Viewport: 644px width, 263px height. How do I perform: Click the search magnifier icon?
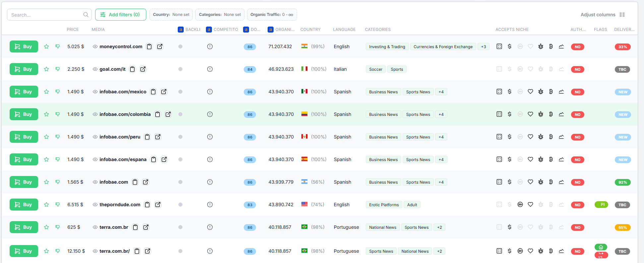tap(86, 15)
